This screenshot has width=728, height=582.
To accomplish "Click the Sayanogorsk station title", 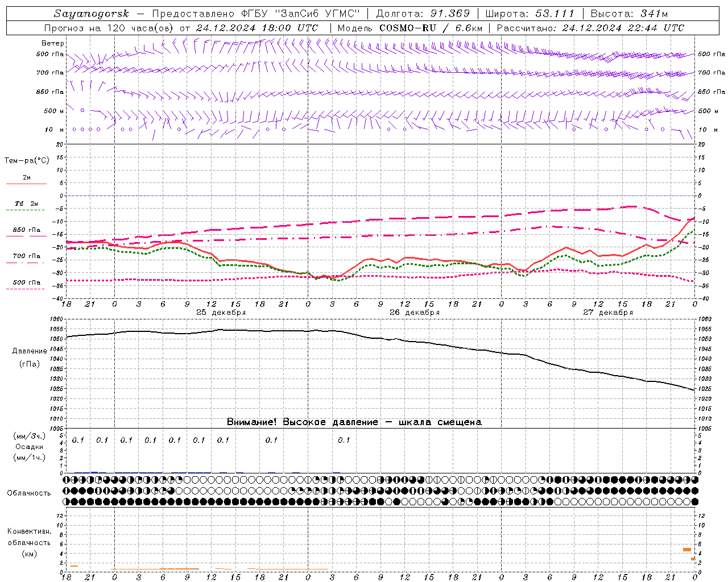I will click(92, 14).
